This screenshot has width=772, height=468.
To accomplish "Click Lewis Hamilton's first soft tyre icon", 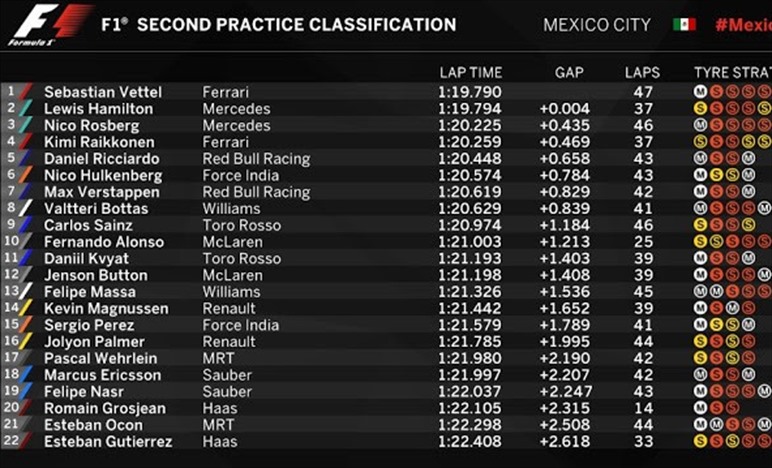I will [700, 108].
